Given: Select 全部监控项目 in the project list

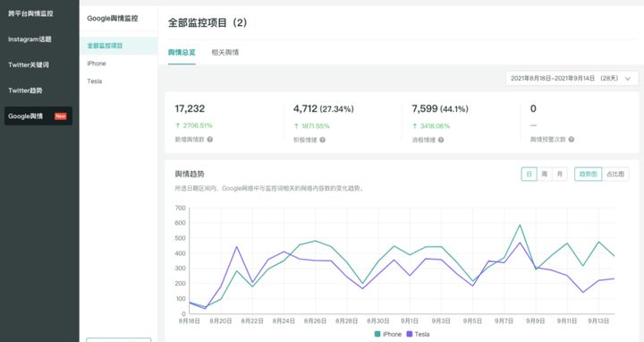Looking at the screenshot, I should point(119,46).
